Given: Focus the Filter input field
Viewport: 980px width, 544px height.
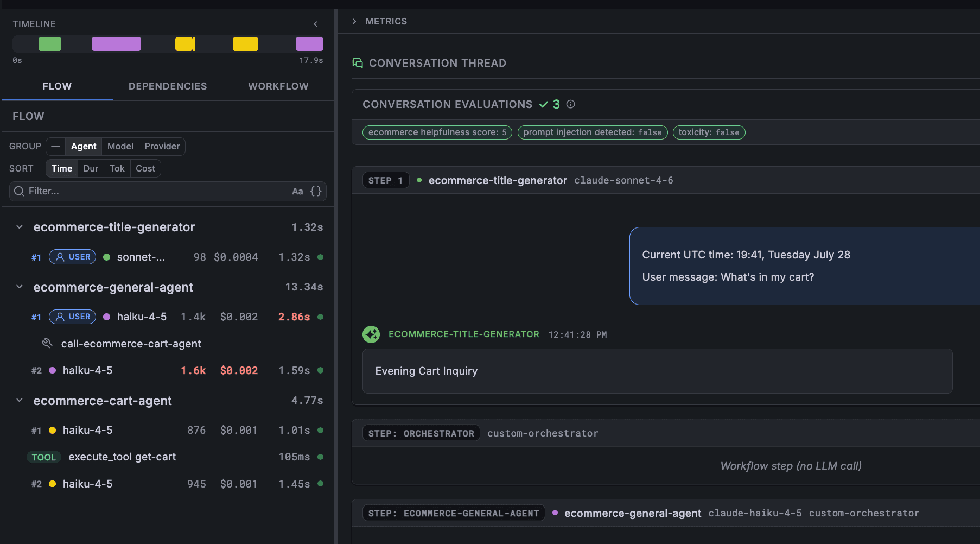Looking at the screenshot, I should 157,191.
